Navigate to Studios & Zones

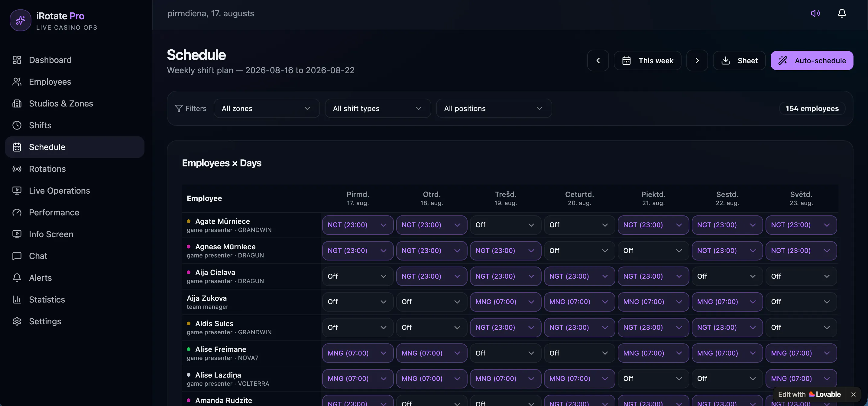tap(74, 103)
